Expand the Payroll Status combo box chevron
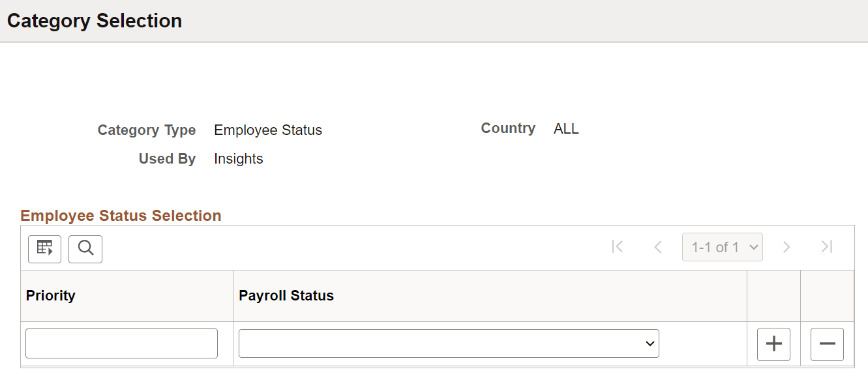Viewport: 868px width, 378px height. tap(650, 343)
